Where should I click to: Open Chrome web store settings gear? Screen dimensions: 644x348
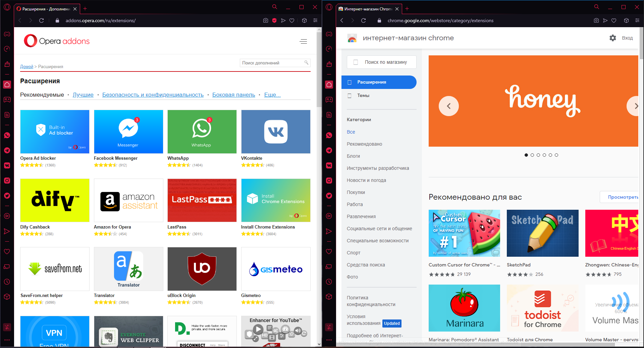(x=613, y=38)
